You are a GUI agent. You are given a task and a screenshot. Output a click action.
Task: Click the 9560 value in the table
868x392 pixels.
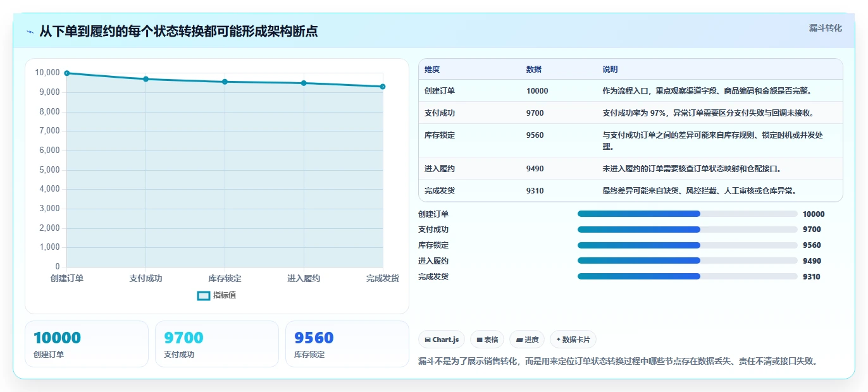click(x=535, y=135)
